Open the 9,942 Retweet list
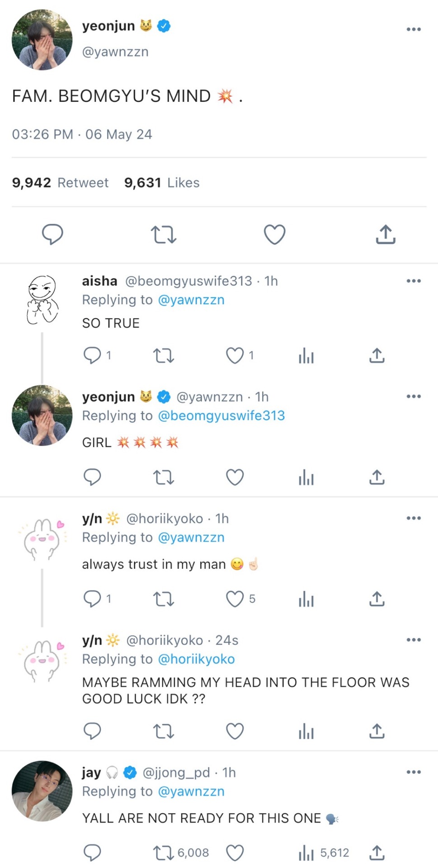The image size is (438, 868). [x=60, y=183]
